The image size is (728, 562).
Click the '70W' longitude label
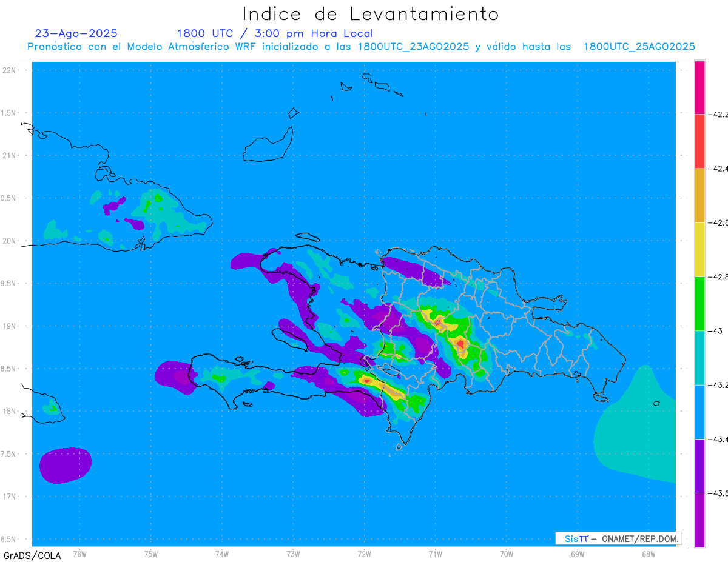(507, 554)
